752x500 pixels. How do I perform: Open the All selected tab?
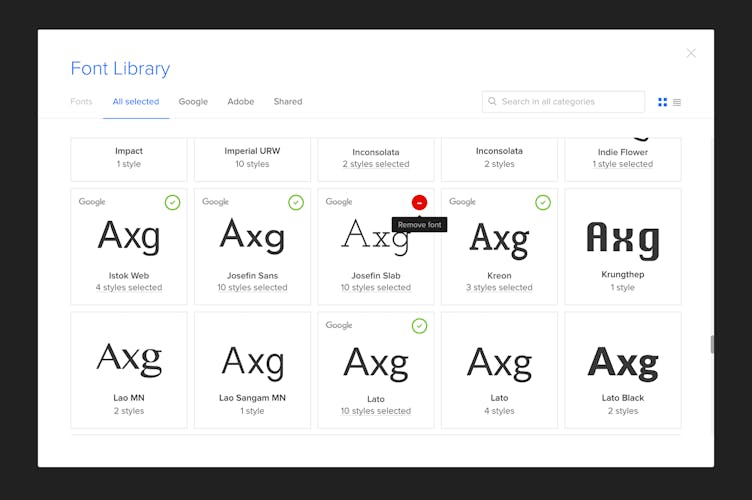click(136, 102)
